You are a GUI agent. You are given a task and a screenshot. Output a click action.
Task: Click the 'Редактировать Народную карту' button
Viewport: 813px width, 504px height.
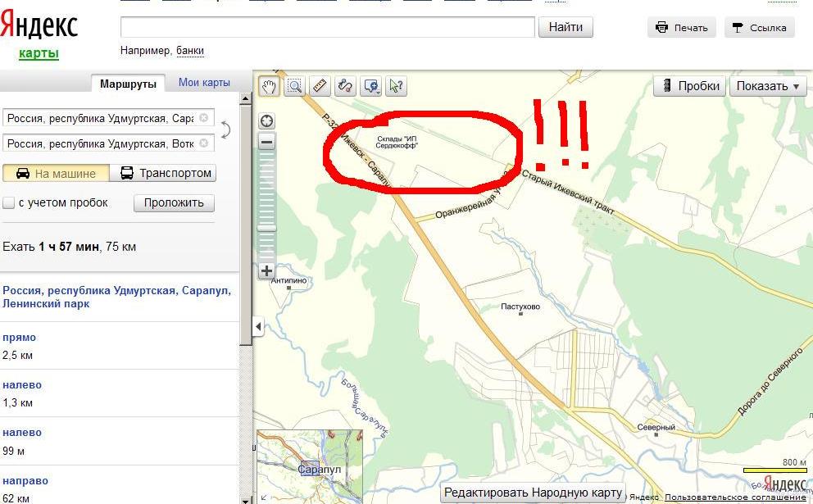[534, 493]
